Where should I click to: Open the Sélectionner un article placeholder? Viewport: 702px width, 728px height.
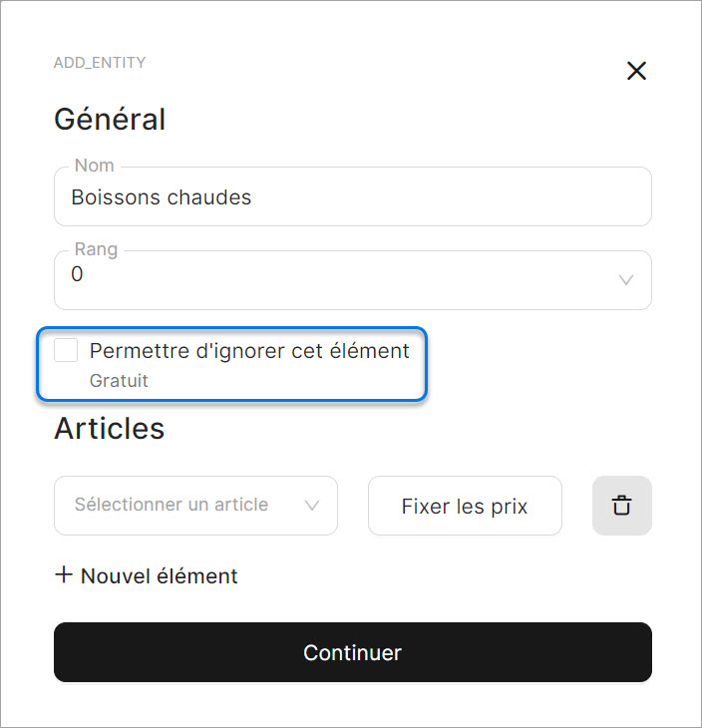(172, 505)
